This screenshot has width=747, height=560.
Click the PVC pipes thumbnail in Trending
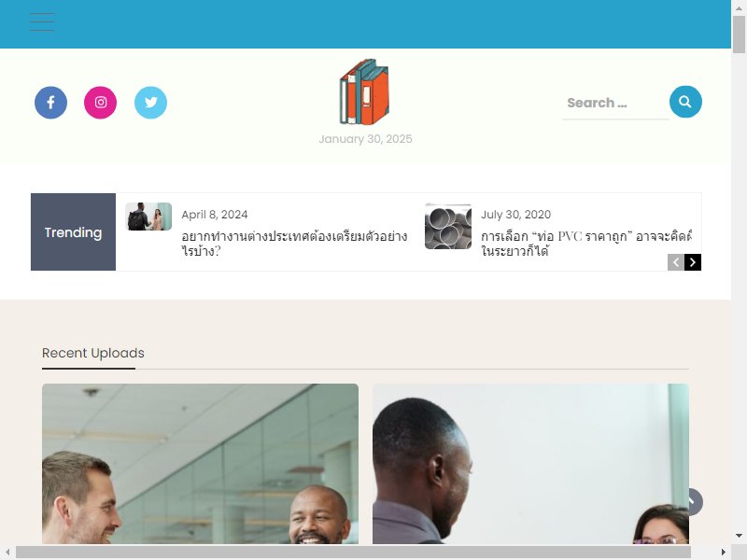click(x=448, y=226)
